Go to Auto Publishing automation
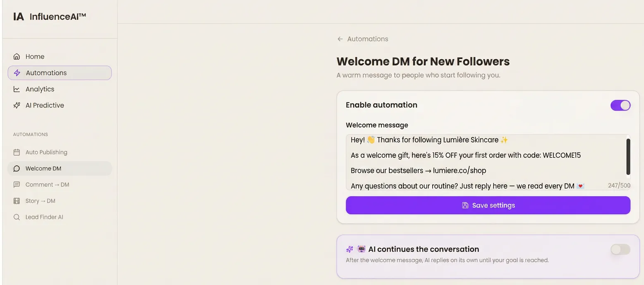644x285 pixels. [x=60, y=152]
